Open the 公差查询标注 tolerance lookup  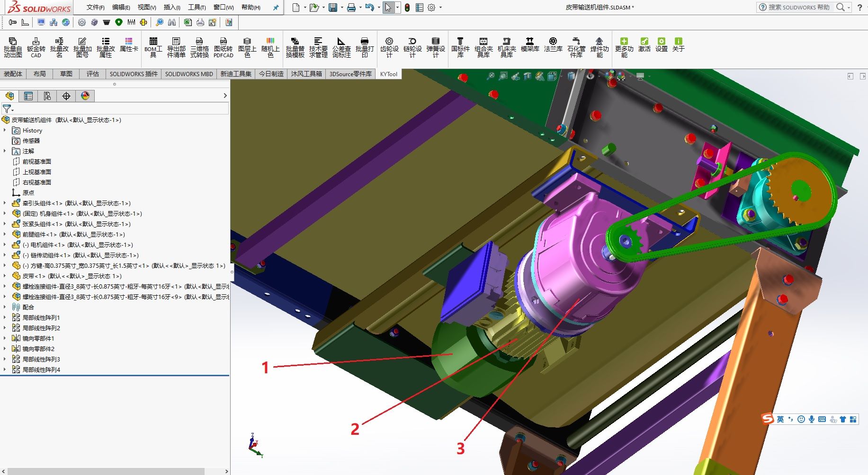click(x=341, y=47)
